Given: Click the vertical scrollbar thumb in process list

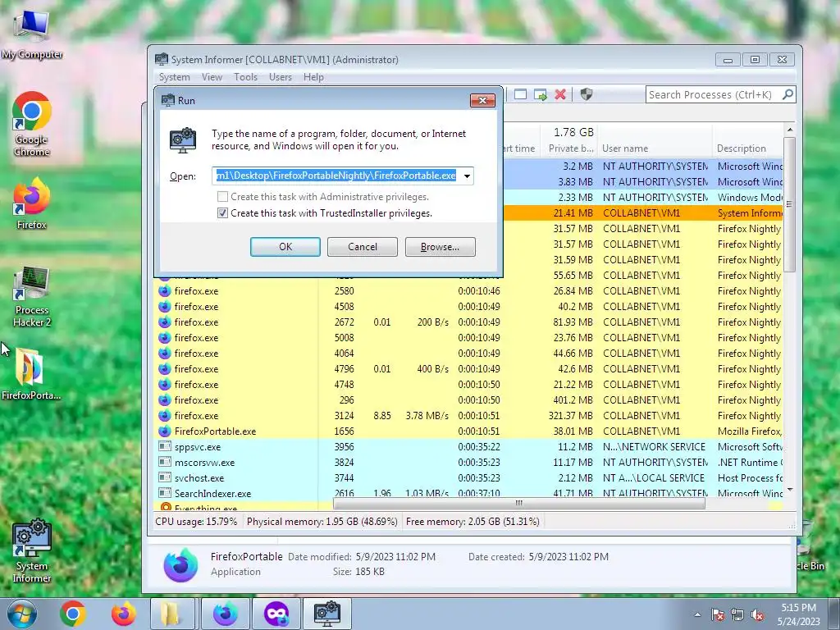Looking at the screenshot, I should (788, 204).
